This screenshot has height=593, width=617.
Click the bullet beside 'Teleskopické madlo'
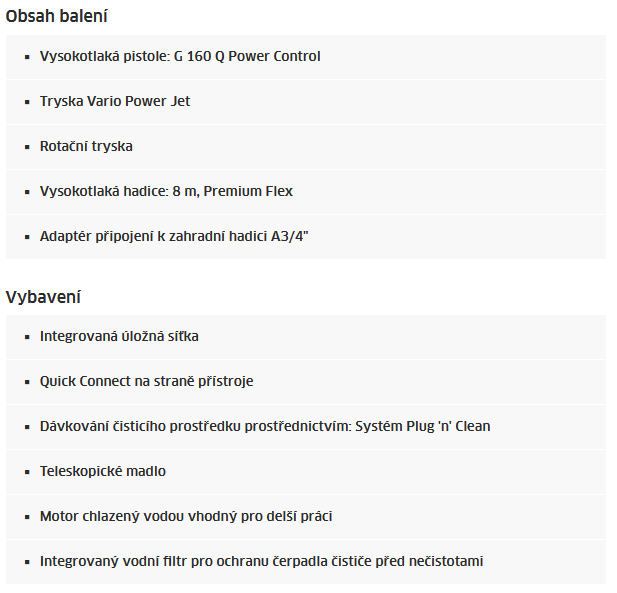click(x=27, y=472)
